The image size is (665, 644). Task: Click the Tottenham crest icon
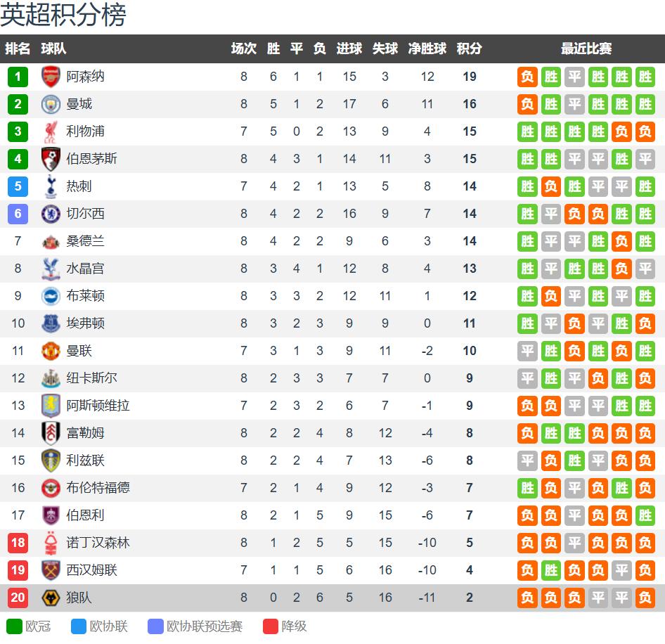tap(51, 186)
